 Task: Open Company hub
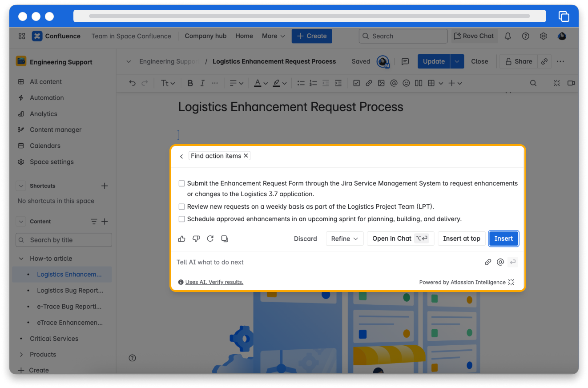205,36
